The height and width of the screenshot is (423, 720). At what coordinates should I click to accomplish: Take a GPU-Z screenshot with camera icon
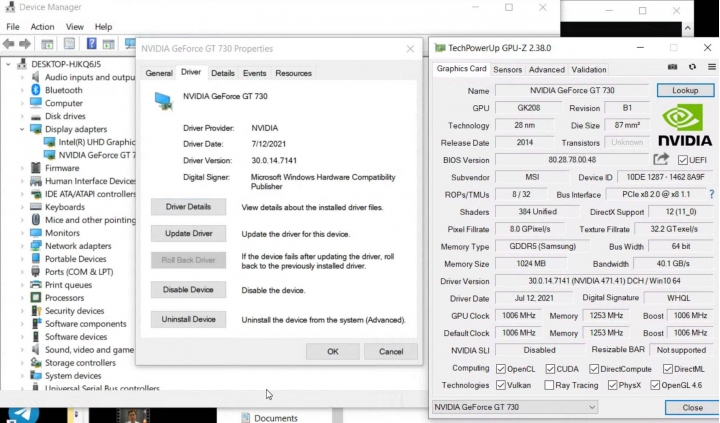(672, 67)
